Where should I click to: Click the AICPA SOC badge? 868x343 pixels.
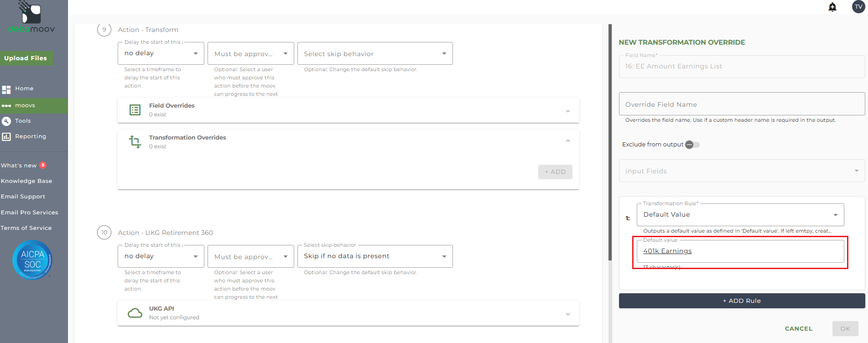[32, 260]
